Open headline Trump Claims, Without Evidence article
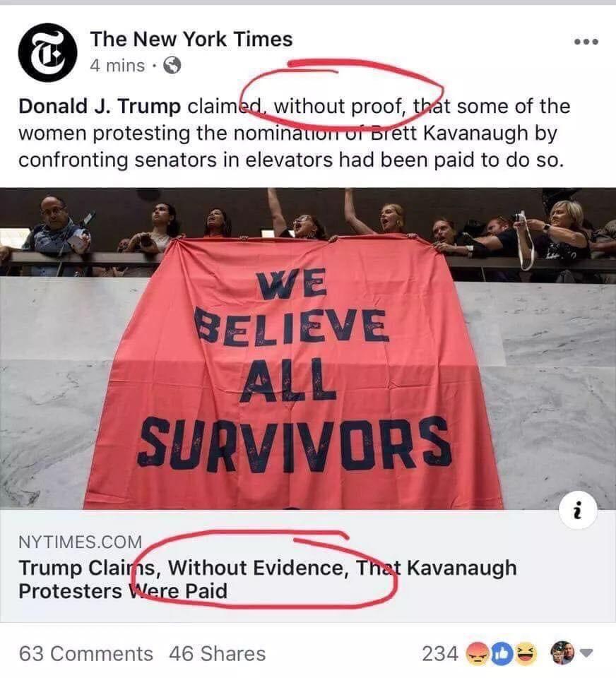616x678 pixels. pyautogui.click(x=268, y=579)
